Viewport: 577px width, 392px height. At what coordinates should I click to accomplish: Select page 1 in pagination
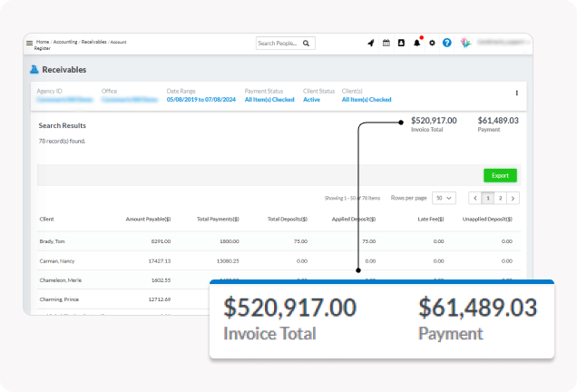[x=488, y=198]
